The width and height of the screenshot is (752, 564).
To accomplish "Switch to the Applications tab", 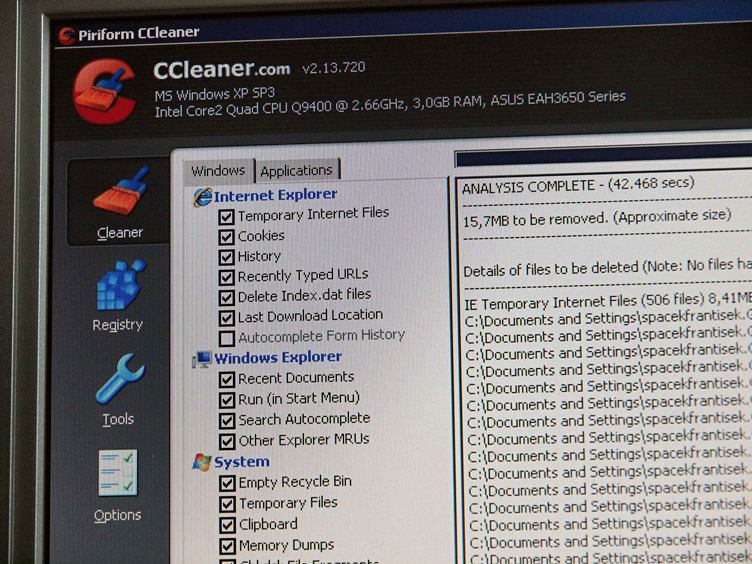I will (296, 170).
